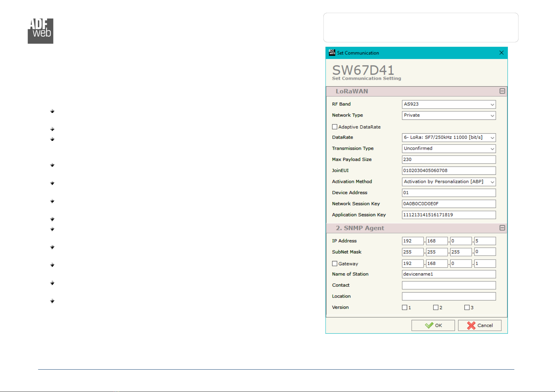Click the Application Session Key field
Screen dimensions: 555x392
(449, 215)
